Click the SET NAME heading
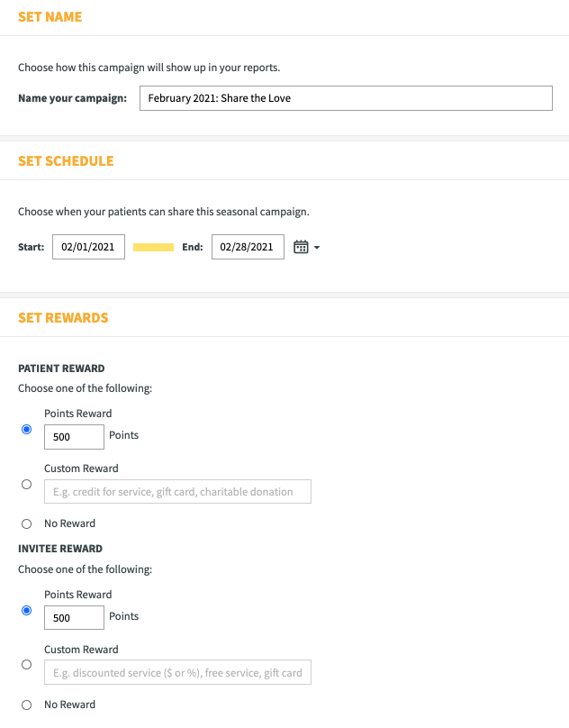This screenshot has width=569, height=728. (x=50, y=17)
